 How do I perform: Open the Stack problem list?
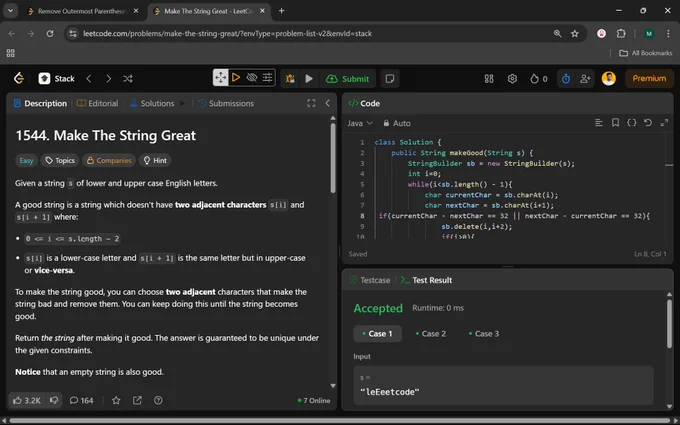tap(56, 78)
